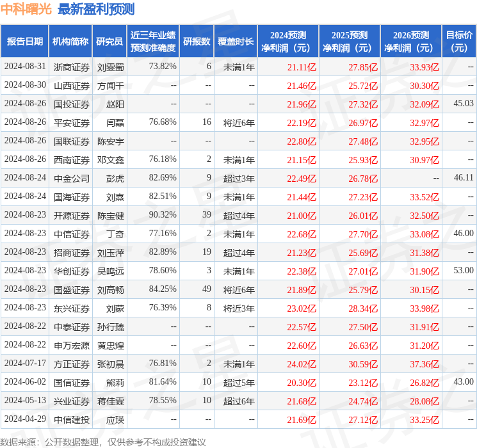Click the 目标价 column header
Image resolution: width=477 pixels, height=448 pixels.
pos(458,42)
